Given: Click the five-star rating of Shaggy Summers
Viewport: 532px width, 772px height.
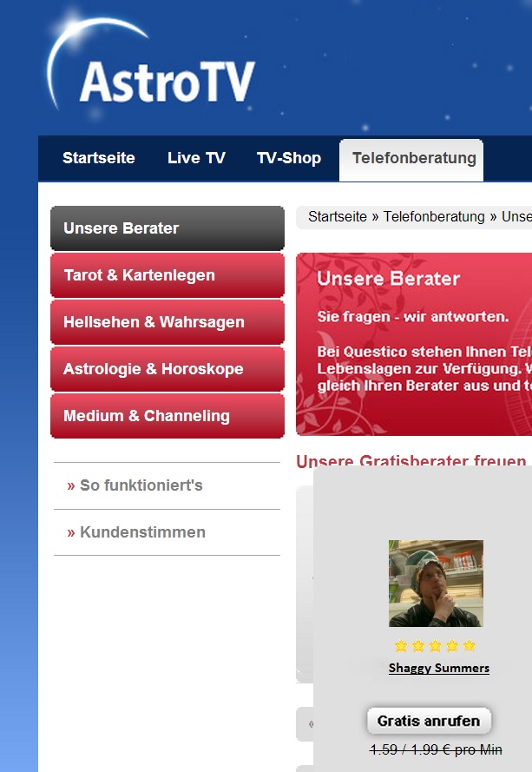Looking at the screenshot, I should tap(435, 645).
